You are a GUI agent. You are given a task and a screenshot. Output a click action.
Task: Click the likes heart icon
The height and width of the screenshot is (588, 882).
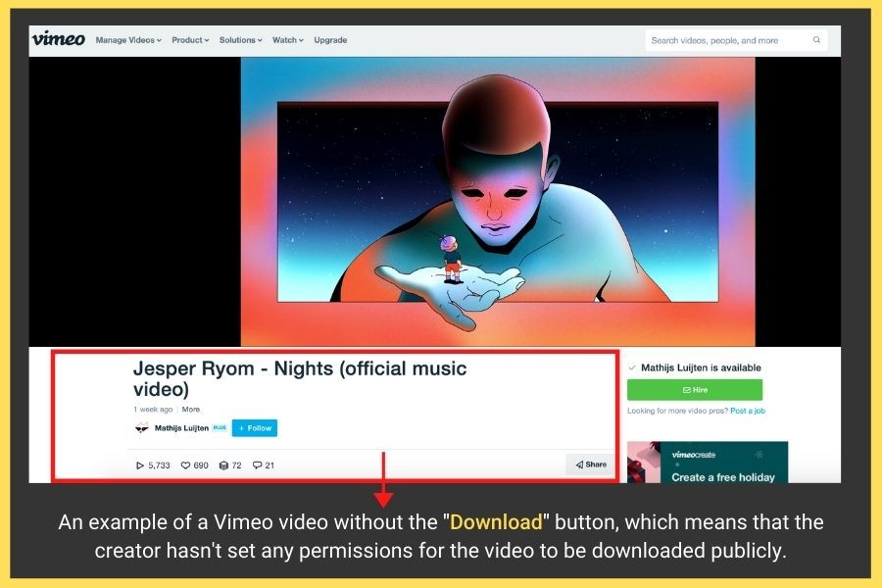point(185,465)
